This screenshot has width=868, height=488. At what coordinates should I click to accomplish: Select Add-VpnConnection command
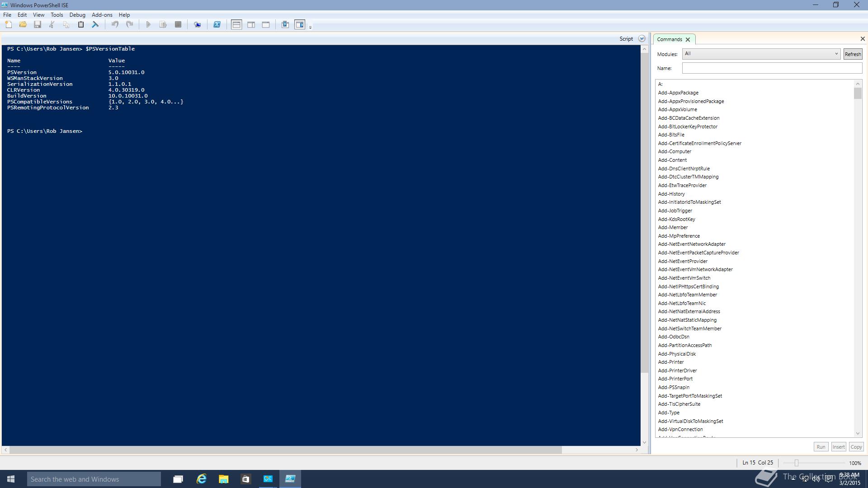[680, 430]
